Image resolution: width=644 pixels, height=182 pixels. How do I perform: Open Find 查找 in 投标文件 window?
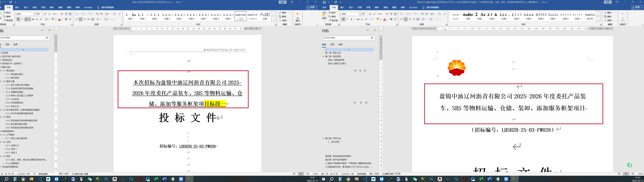coord(283,13)
